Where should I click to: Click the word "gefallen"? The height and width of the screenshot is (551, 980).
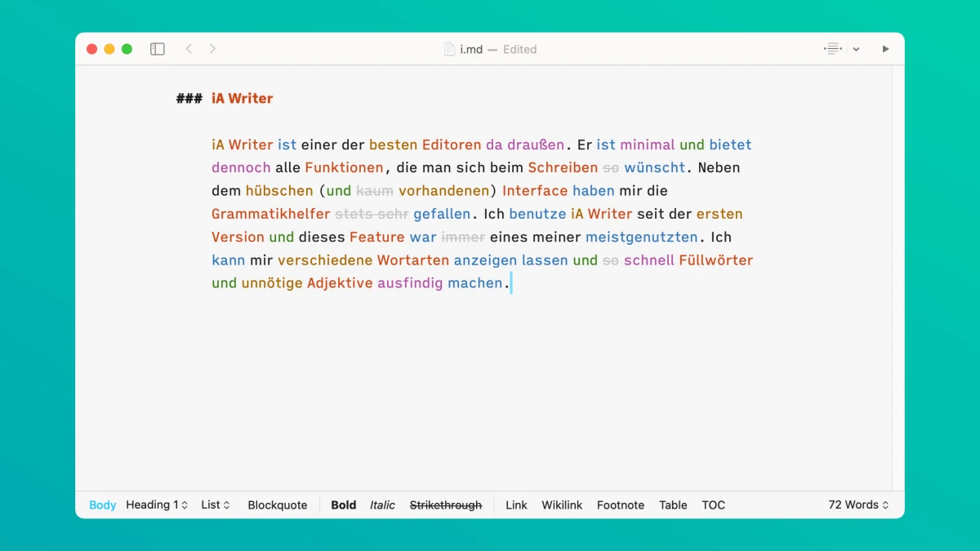click(442, 214)
